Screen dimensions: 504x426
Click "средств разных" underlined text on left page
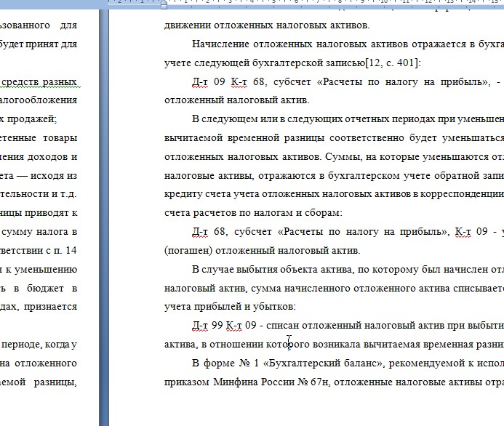coord(39,81)
